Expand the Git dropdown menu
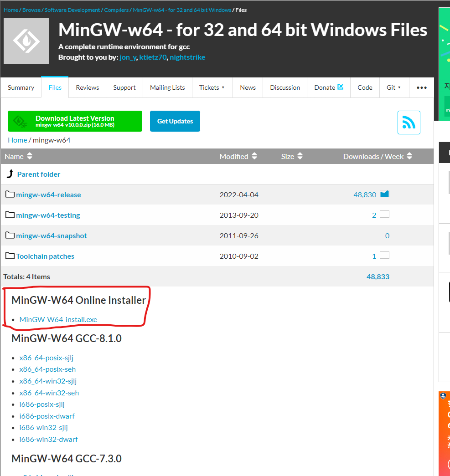Image resolution: width=450 pixels, height=476 pixels. tap(394, 87)
